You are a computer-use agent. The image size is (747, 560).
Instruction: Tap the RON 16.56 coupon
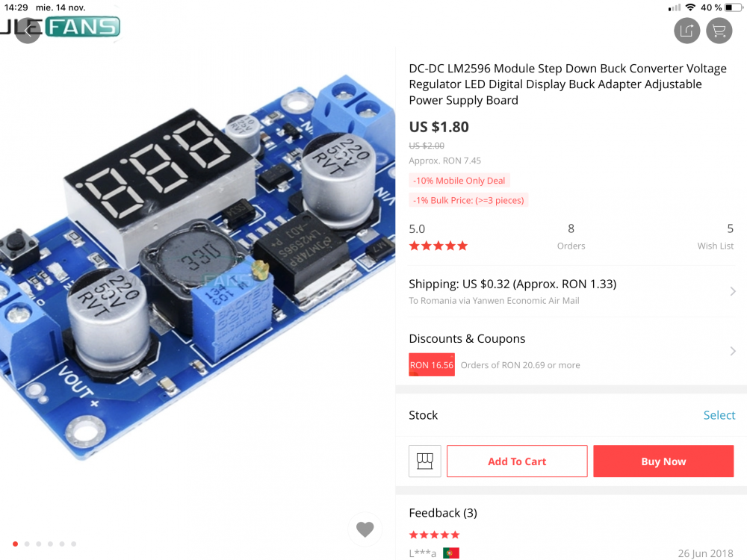432,365
